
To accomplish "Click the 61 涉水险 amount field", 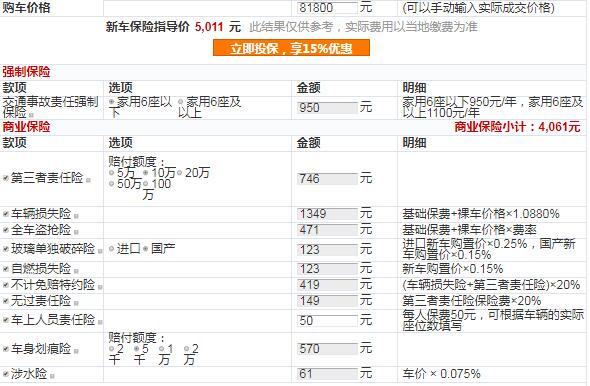I will 327,374.
